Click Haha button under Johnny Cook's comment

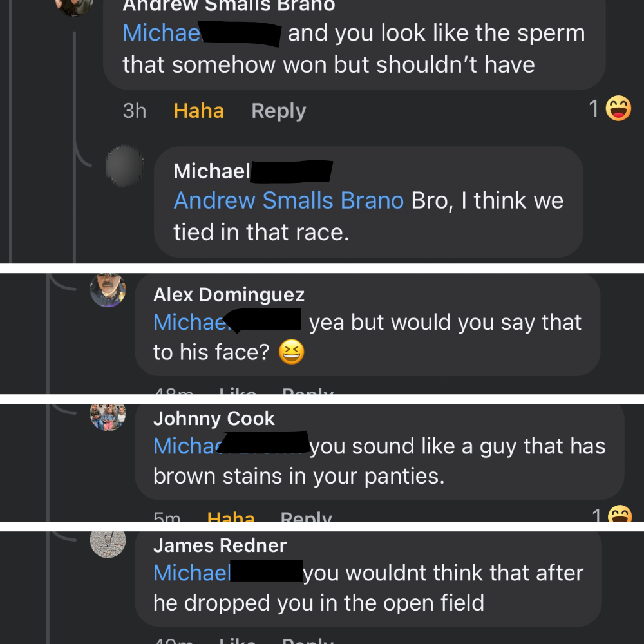click(x=231, y=517)
